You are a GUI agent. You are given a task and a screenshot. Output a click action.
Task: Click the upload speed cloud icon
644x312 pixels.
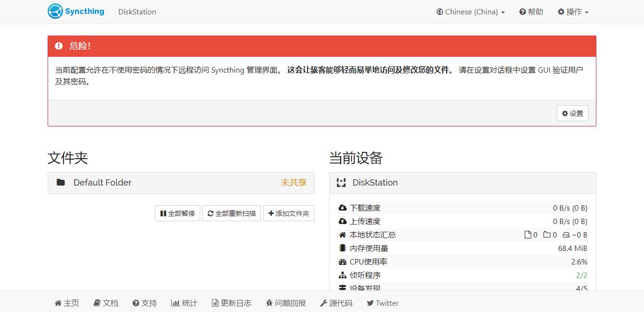tap(342, 221)
